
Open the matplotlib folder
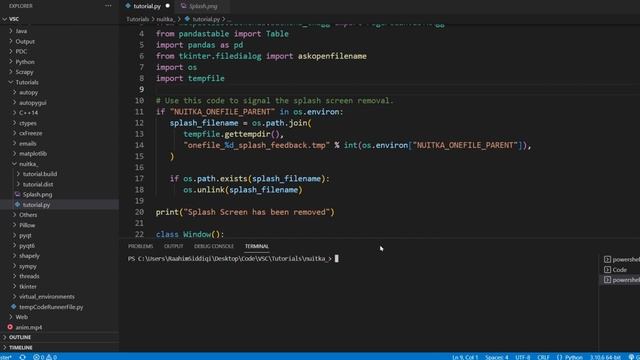pos(33,153)
